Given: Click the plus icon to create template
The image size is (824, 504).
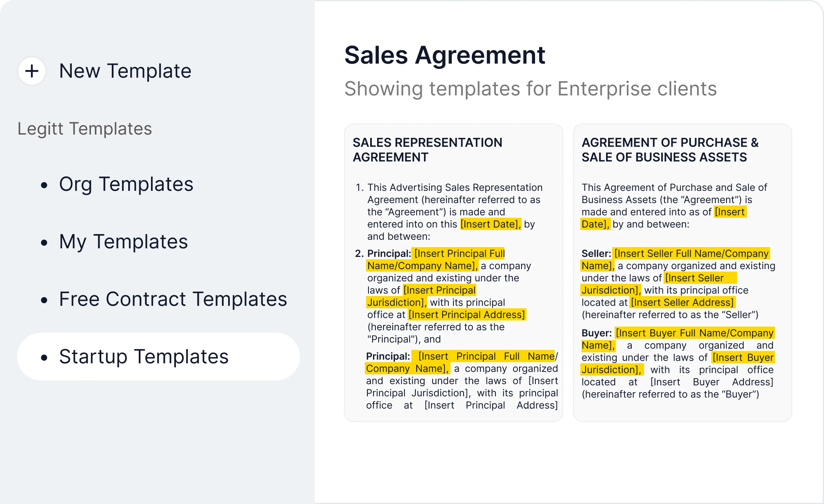Looking at the screenshot, I should (x=32, y=71).
